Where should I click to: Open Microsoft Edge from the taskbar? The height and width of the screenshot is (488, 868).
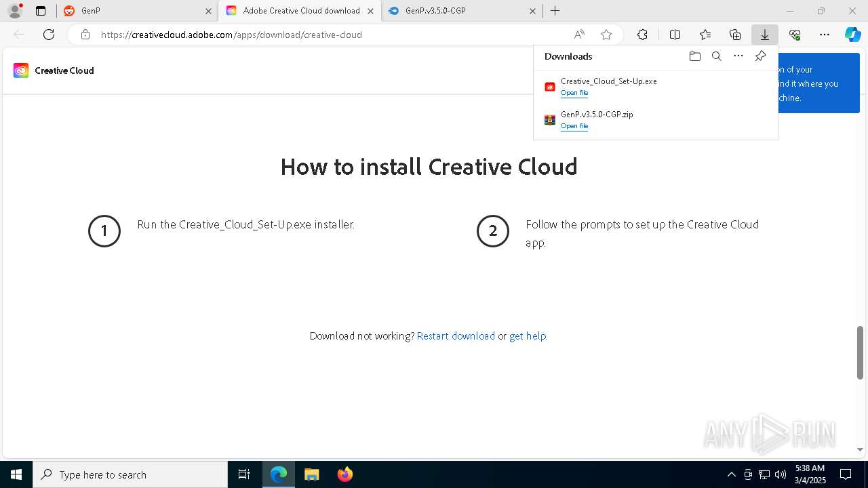(x=279, y=474)
